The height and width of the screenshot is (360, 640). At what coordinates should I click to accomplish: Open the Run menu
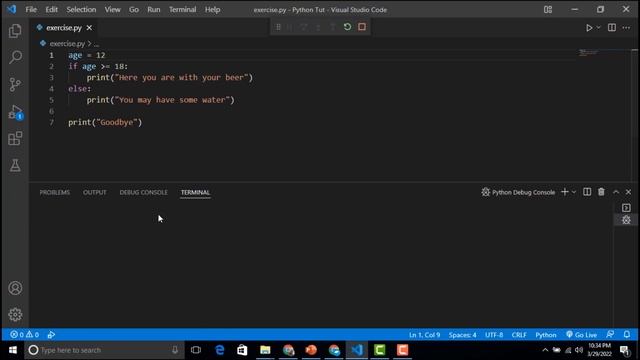pos(154,9)
